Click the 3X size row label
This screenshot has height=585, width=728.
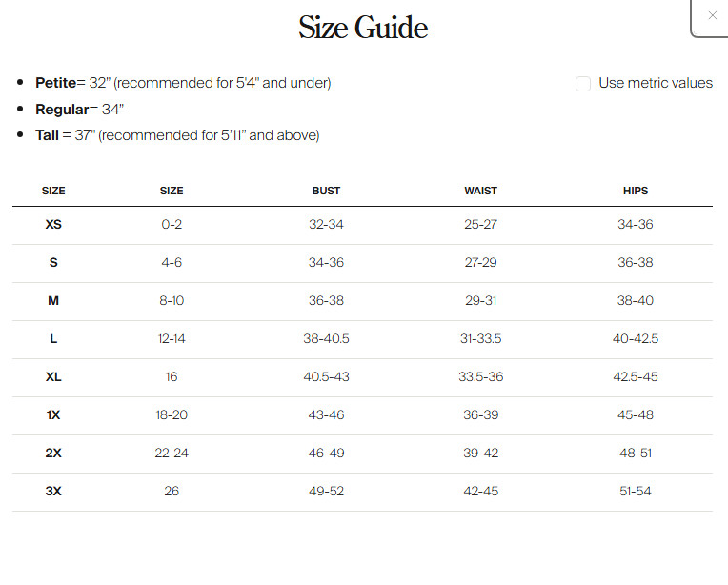53,492
